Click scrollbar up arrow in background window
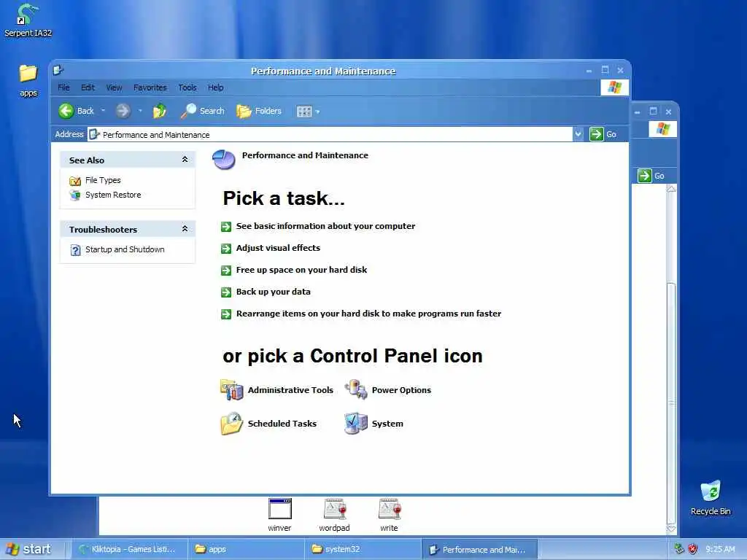747x560 pixels. [x=671, y=190]
